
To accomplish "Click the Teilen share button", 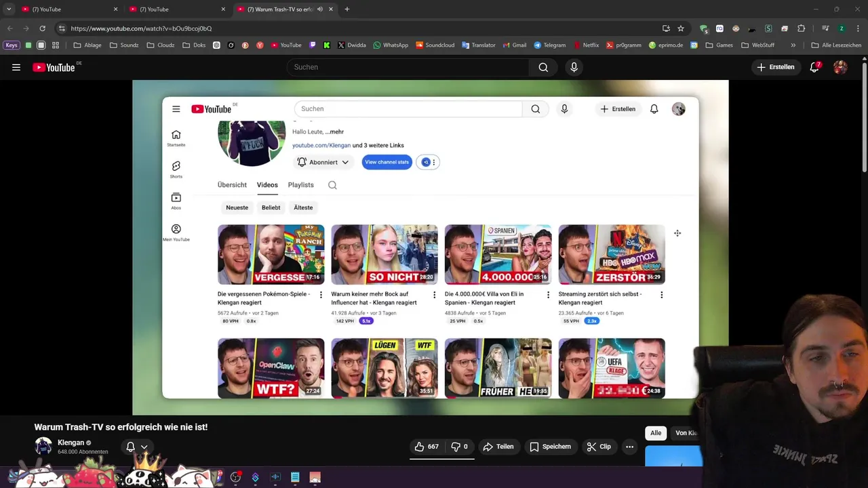I will 498,447.
